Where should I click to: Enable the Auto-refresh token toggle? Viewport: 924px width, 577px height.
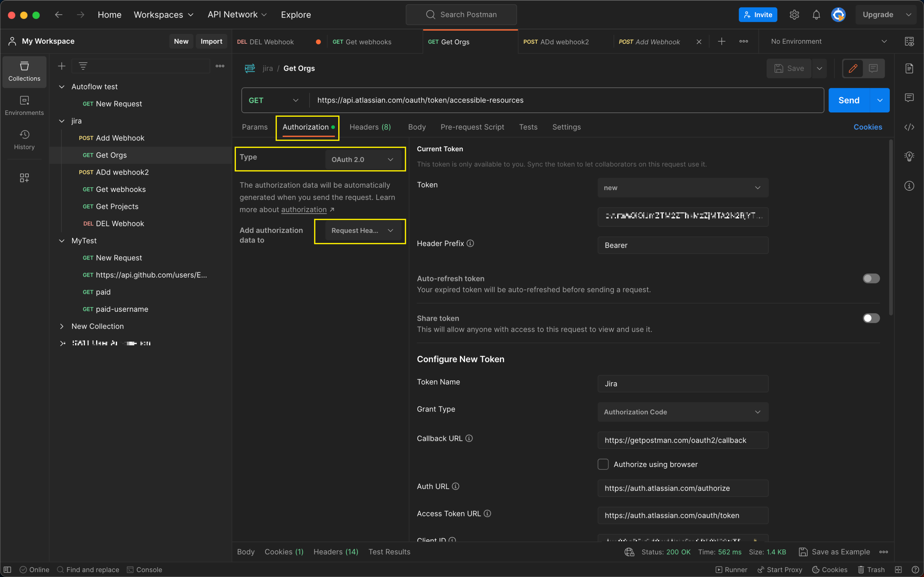click(871, 278)
